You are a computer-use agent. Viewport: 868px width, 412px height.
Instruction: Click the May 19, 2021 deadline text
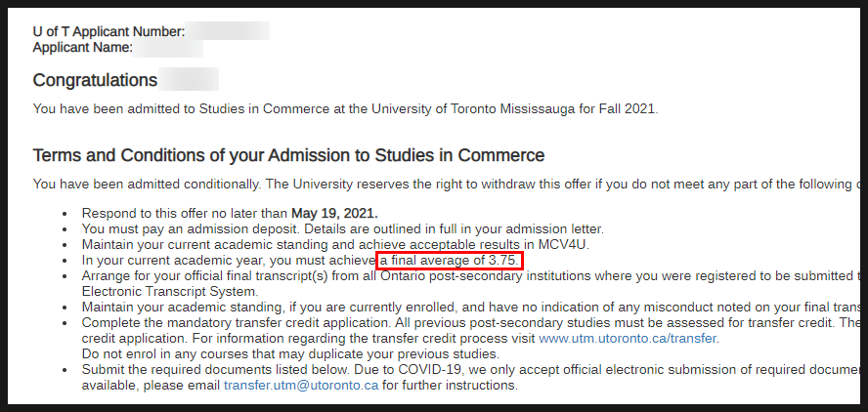(x=334, y=213)
